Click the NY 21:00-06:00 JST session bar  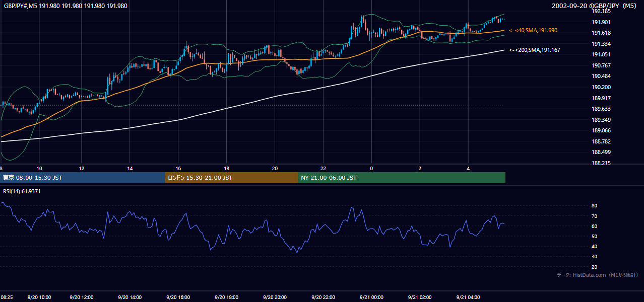click(x=402, y=178)
